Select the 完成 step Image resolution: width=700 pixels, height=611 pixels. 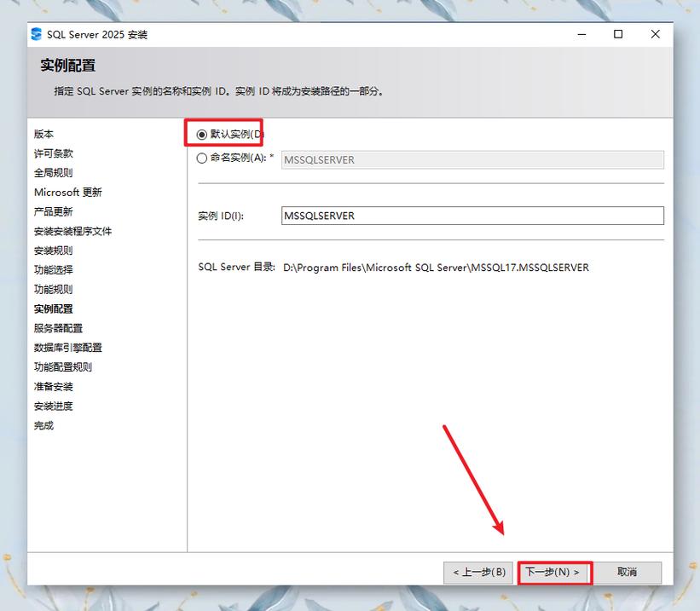coord(43,425)
